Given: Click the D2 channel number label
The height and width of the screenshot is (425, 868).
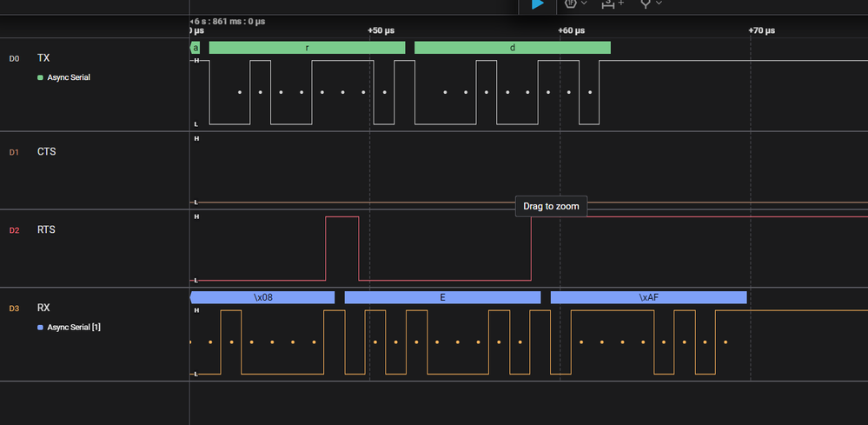Looking at the screenshot, I should point(14,230).
